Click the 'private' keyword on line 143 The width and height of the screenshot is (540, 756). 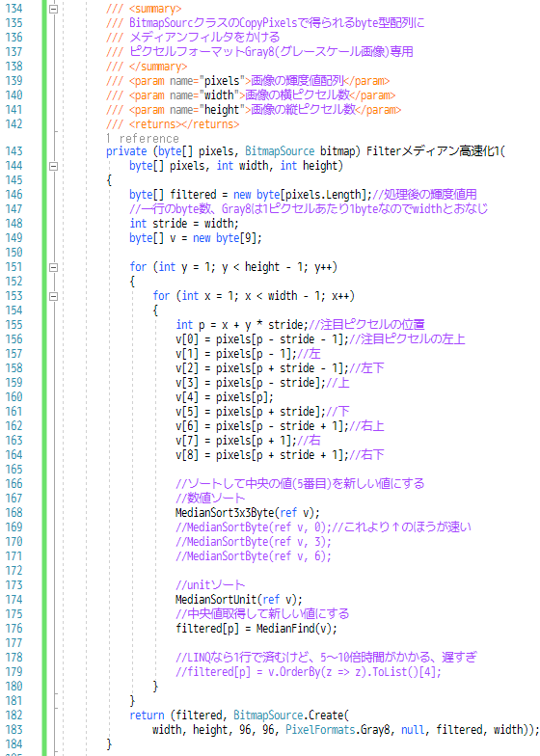click(x=126, y=151)
